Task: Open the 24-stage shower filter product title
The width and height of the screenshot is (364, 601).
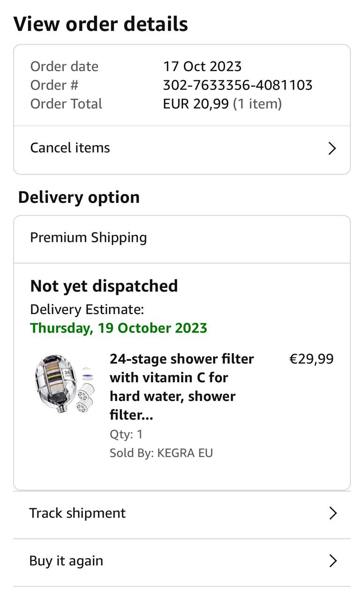Action: [x=182, y=387]
